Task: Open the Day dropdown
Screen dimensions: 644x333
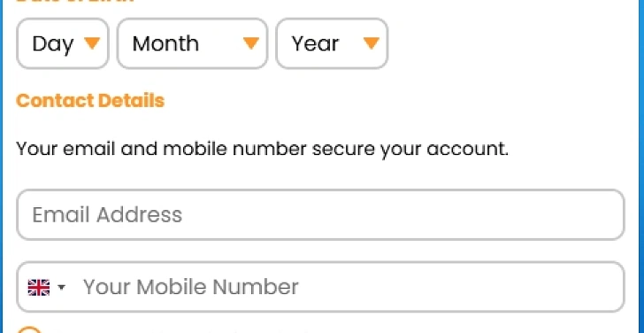Action: pos(63,43)
